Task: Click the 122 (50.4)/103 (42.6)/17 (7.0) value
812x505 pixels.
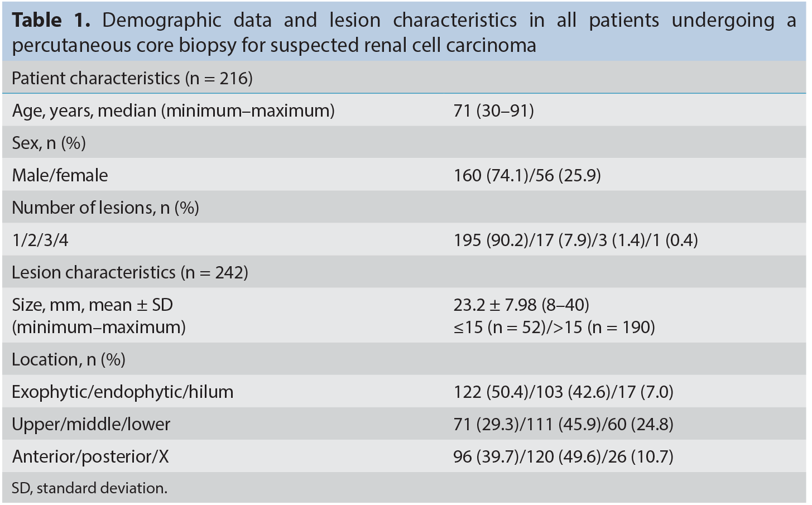Action: [563, 392]
